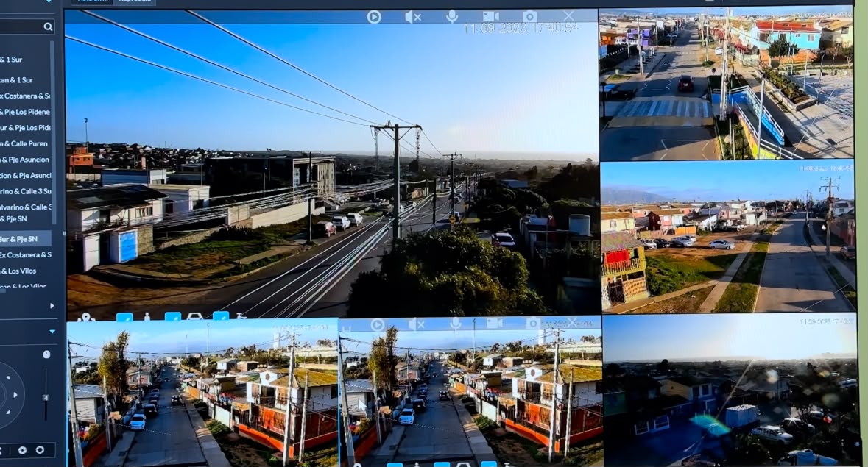The height and width of the screenshot is (467, 868).
Task: Click left gear icon below PTZ pad
Action: click(22, 450)
